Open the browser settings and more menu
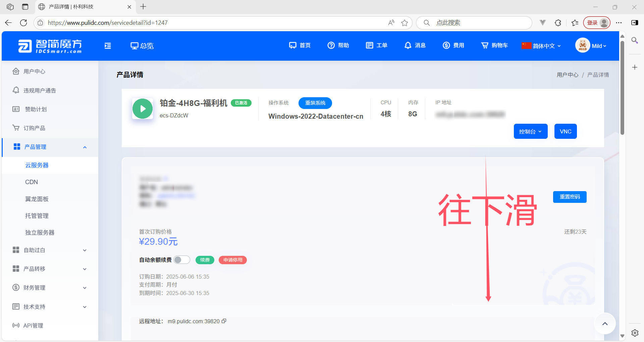This screenshot has height=342, width=644. [619, 23]
